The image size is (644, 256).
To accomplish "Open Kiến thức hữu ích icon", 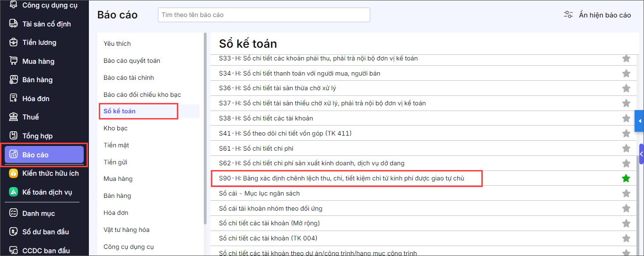I will point(14,173).
